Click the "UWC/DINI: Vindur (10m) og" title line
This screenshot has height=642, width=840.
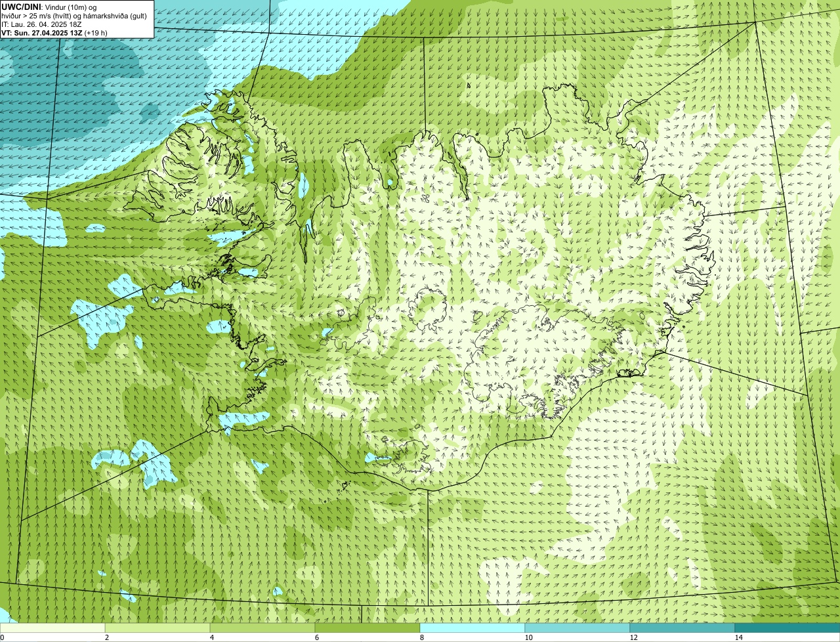(49, 7)
